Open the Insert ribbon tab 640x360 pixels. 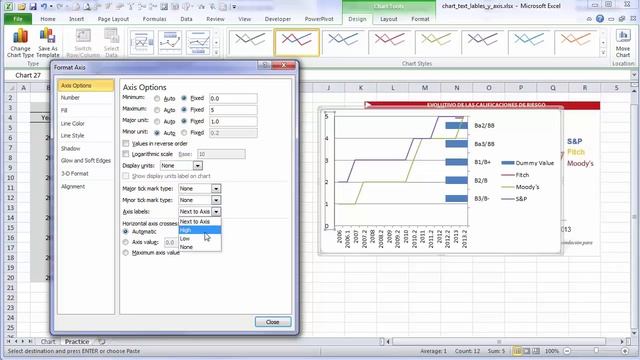click(76, 19)
